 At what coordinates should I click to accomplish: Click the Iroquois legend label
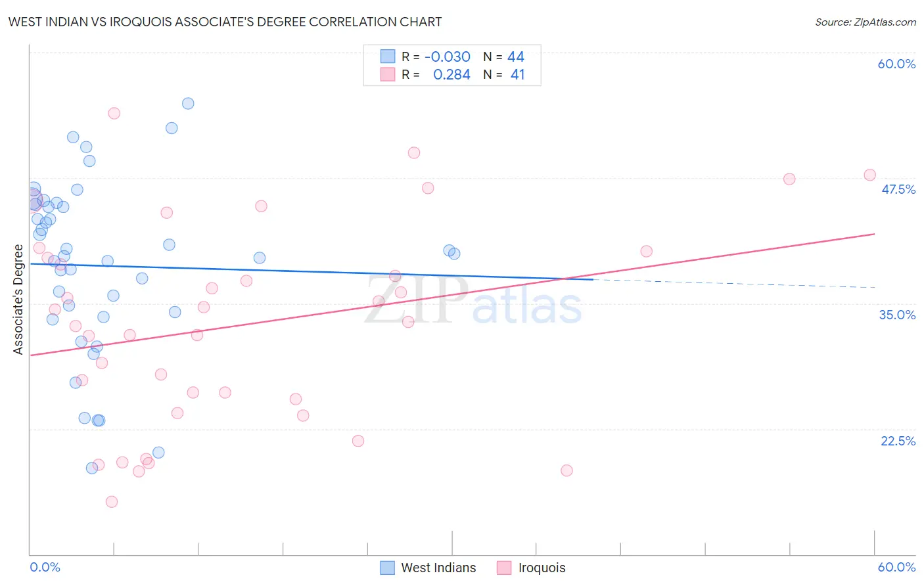pyautogui.click(x=542, y=568)
